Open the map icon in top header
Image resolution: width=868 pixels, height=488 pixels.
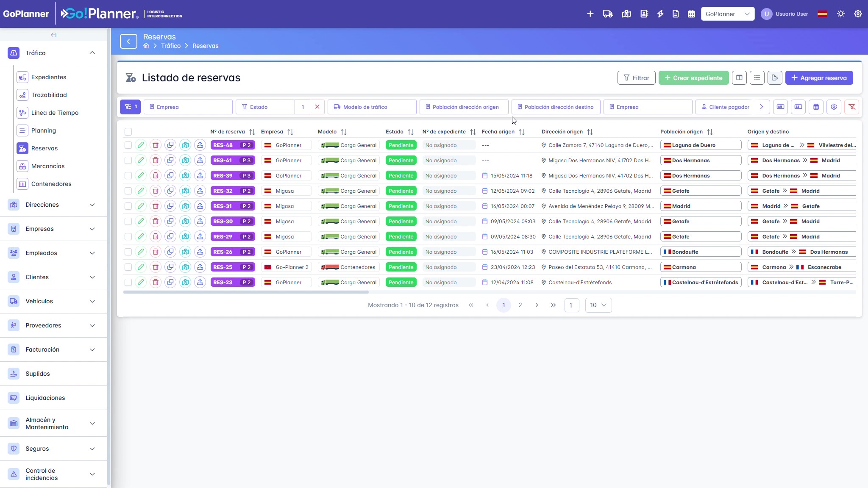pyautogui.click(x=626, y=14)
